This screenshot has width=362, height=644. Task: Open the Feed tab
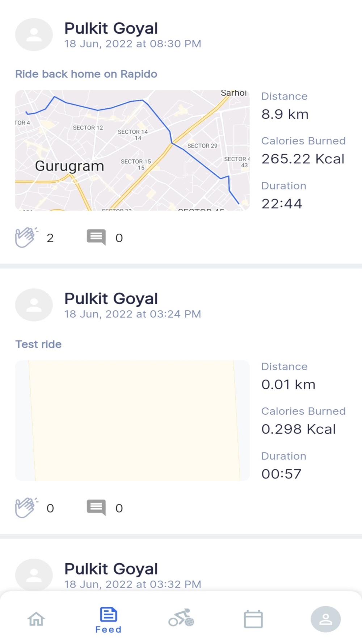pos(108,619)
